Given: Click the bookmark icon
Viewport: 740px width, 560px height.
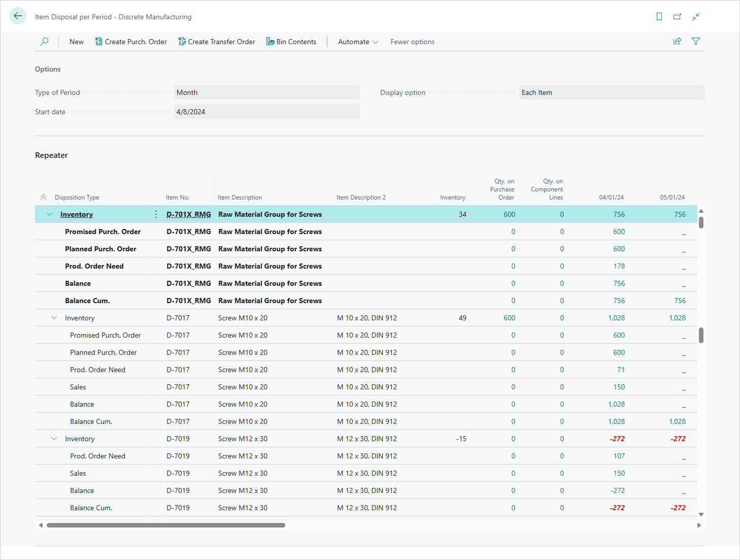Looking at the screenshot, I should [x=659, y=17].
